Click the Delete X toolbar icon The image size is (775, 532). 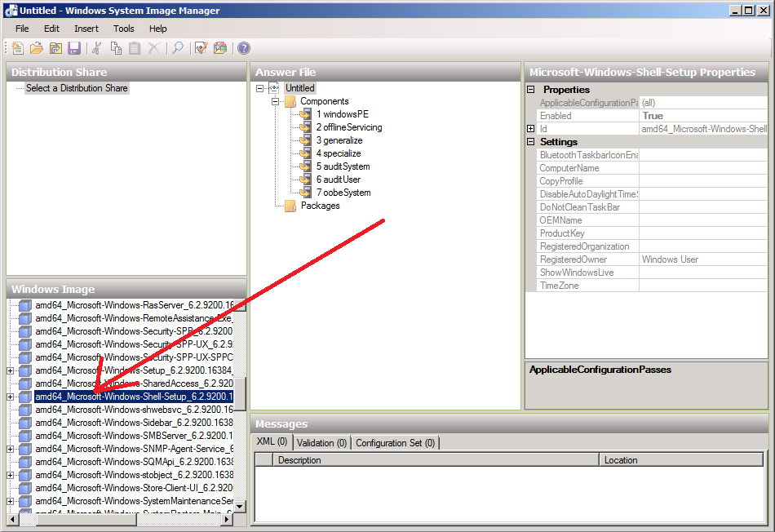point(154,48)
